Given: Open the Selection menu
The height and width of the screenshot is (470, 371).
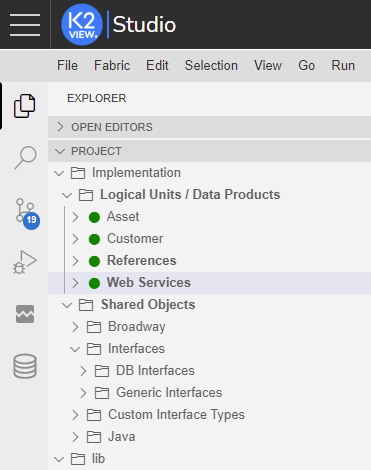Looking at the screenshot, I should pos(211,65).
